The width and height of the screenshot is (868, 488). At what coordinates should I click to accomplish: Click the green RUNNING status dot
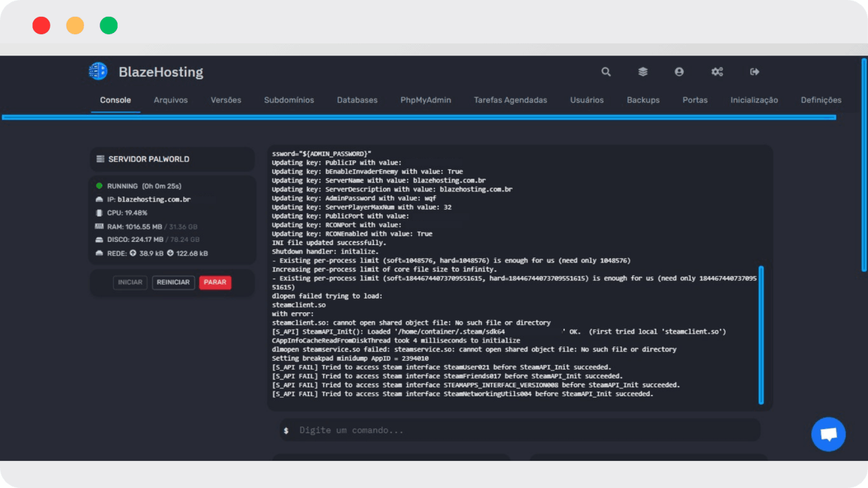(100, 186)
